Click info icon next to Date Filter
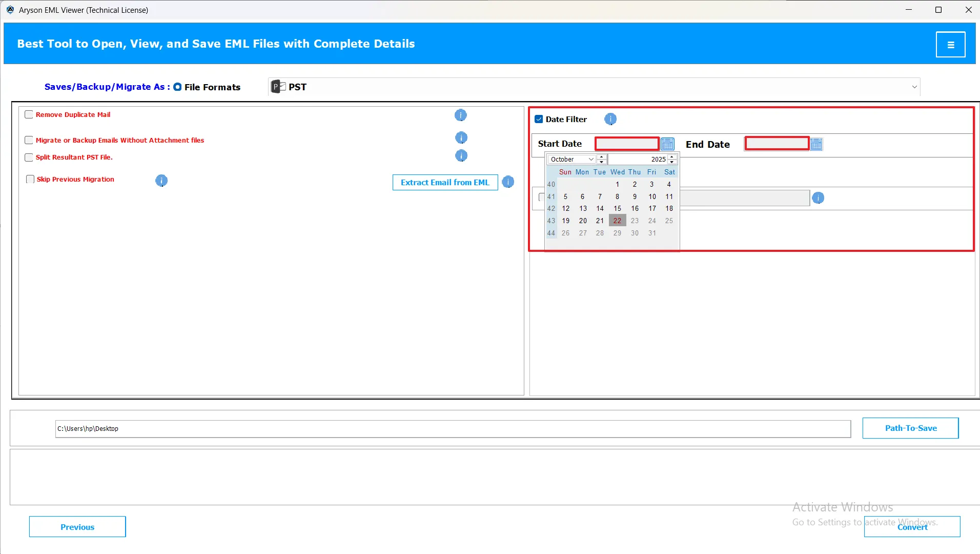980x554 pixels. point(610,120)
